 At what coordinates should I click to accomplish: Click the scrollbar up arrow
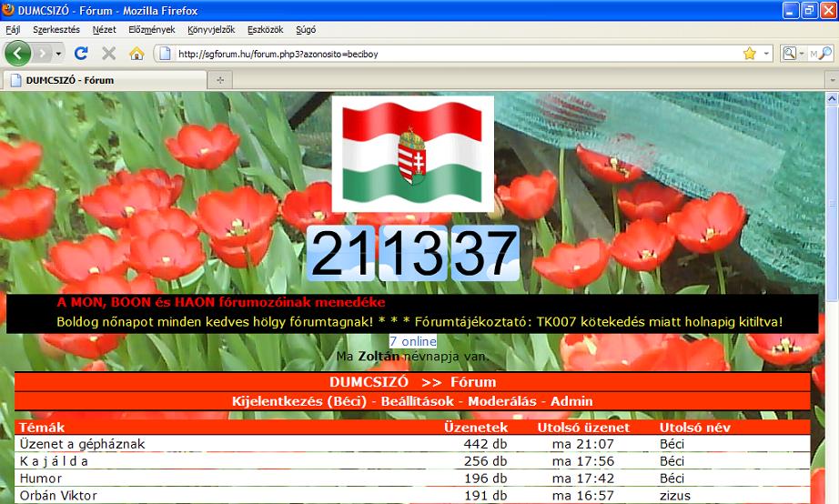point(832,98)
